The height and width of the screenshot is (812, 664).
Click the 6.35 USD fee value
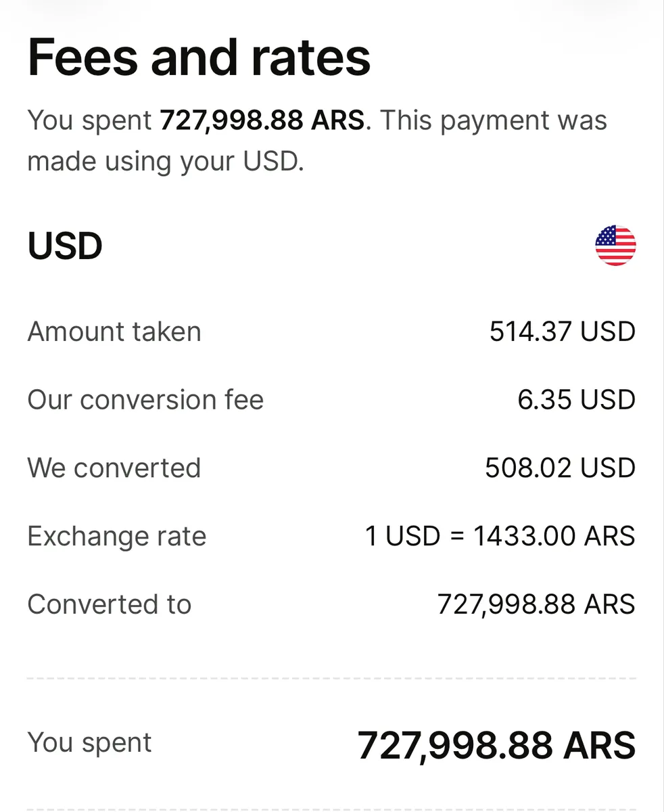tap(576, 400)
